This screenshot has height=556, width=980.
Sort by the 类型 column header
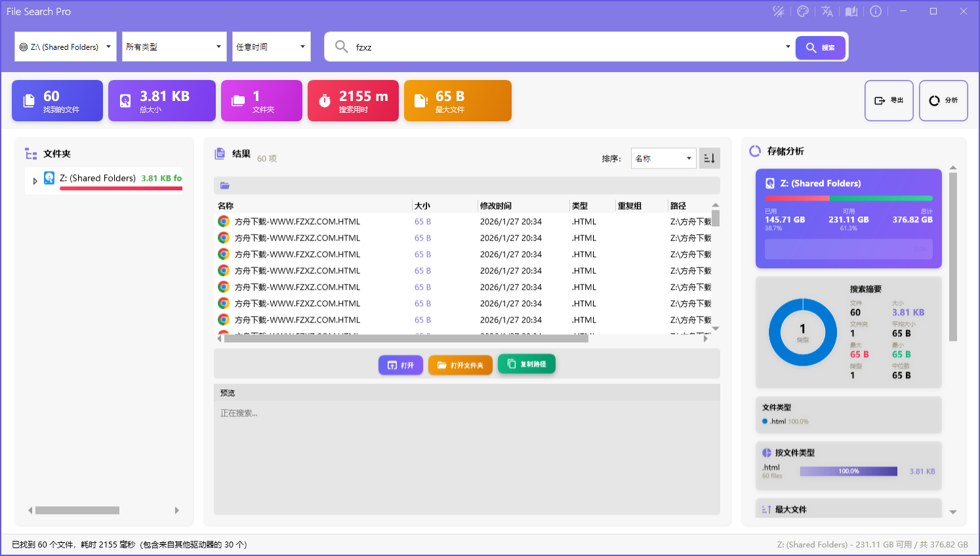[592, 206]
